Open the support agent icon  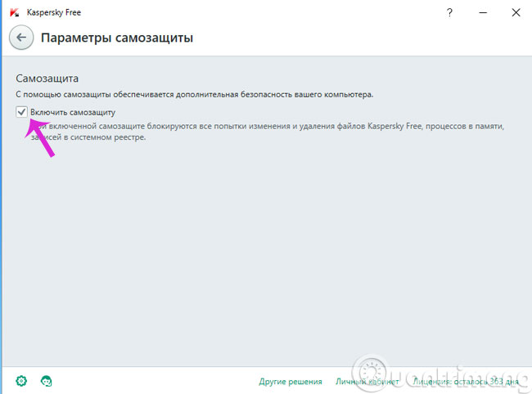coord(46,381)
